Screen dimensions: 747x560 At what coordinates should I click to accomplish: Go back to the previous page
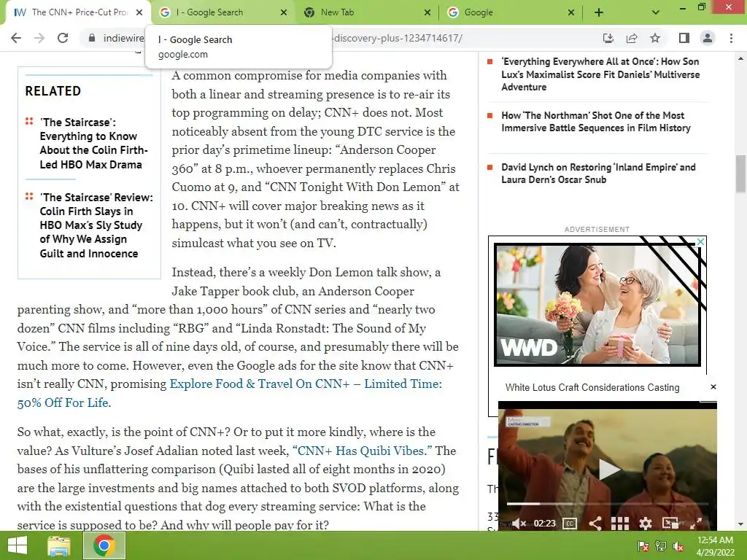pyautogui.click(x=16, y=38)
